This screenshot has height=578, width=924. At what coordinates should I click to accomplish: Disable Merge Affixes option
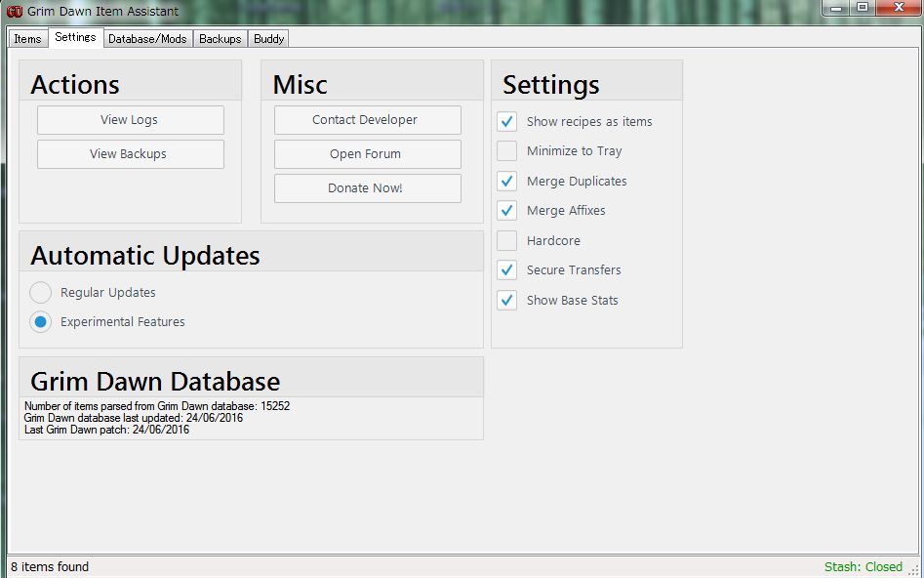coord(506,211)
